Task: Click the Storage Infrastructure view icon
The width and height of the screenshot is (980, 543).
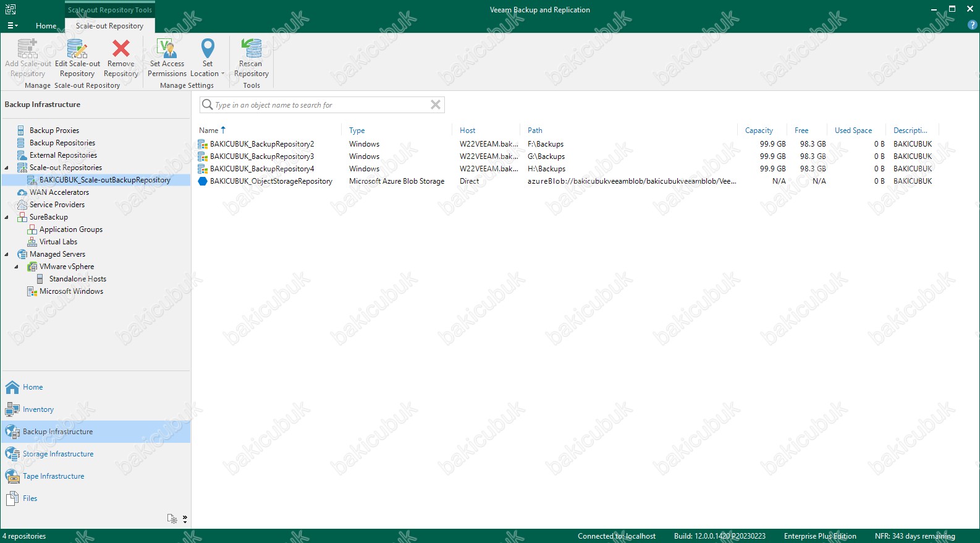Action: [12, 454]
